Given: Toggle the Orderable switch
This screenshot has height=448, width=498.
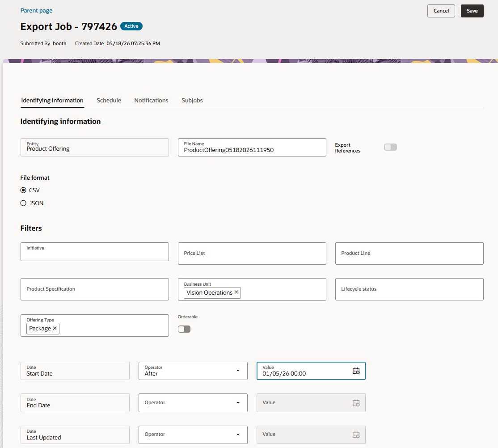Looking at the screenshot, I should point(184,329).
